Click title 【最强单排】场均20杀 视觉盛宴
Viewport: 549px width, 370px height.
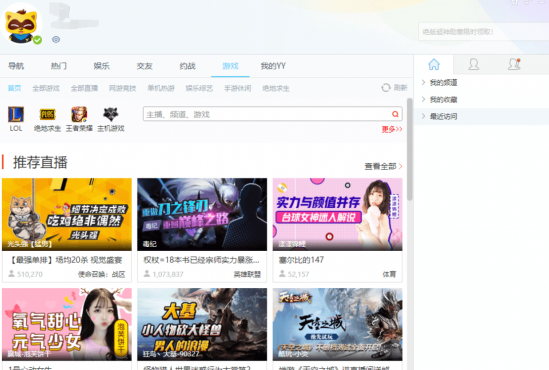tap(65, 260)
